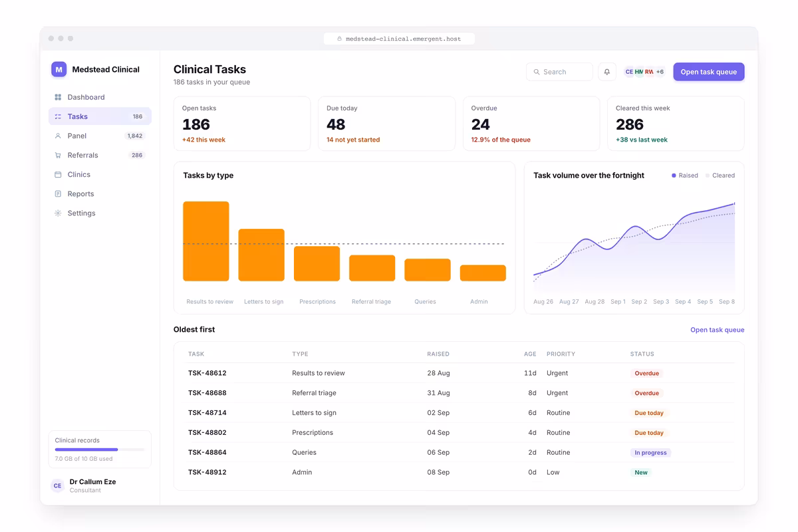Open Referrals section
Screen dimensions: 798x532
click(100, 155)
